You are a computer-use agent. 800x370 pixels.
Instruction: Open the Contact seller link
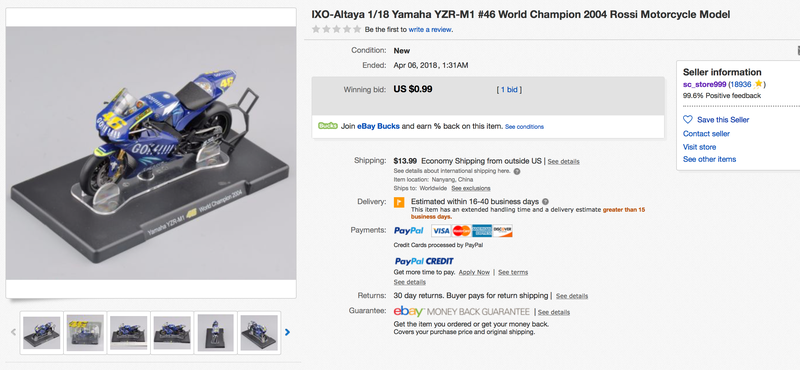(706, 134)
